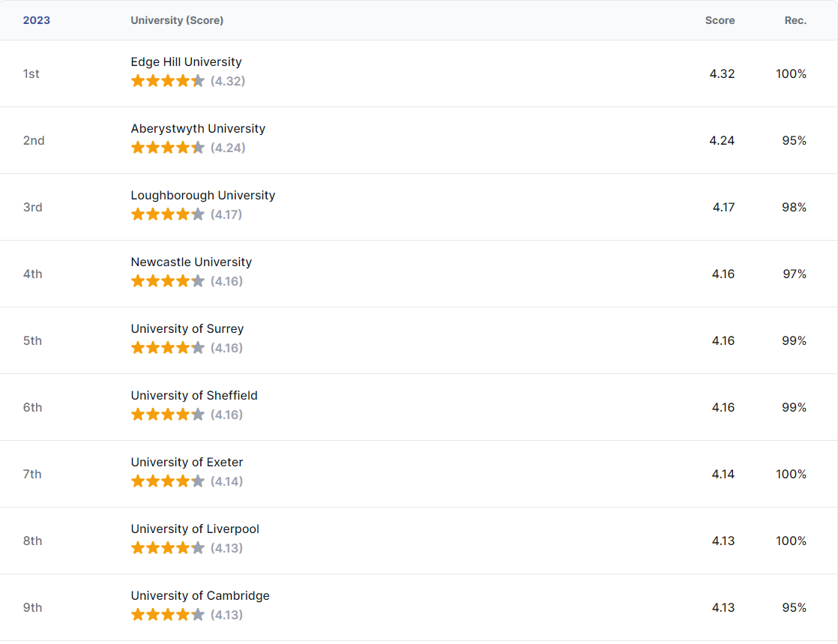Click the University (Score) column header
The width and height of the screenshot is (838, 644).
(x=177, y=20)
